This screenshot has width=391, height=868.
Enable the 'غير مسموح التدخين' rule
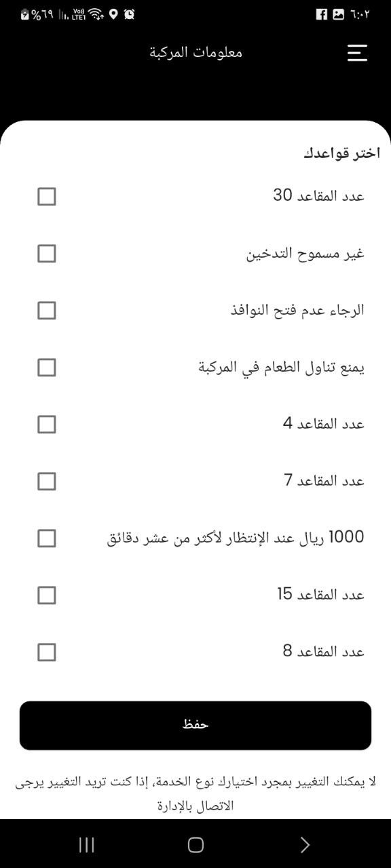pyautogui.click(x=46, y=254)
